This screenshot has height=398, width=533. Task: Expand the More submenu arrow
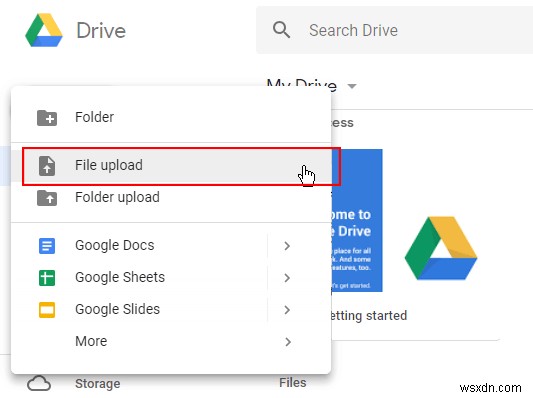288,342
